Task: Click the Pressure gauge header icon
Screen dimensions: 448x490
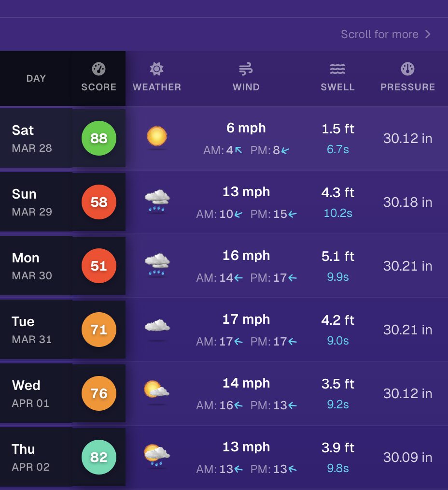Action: click(408, 68)
